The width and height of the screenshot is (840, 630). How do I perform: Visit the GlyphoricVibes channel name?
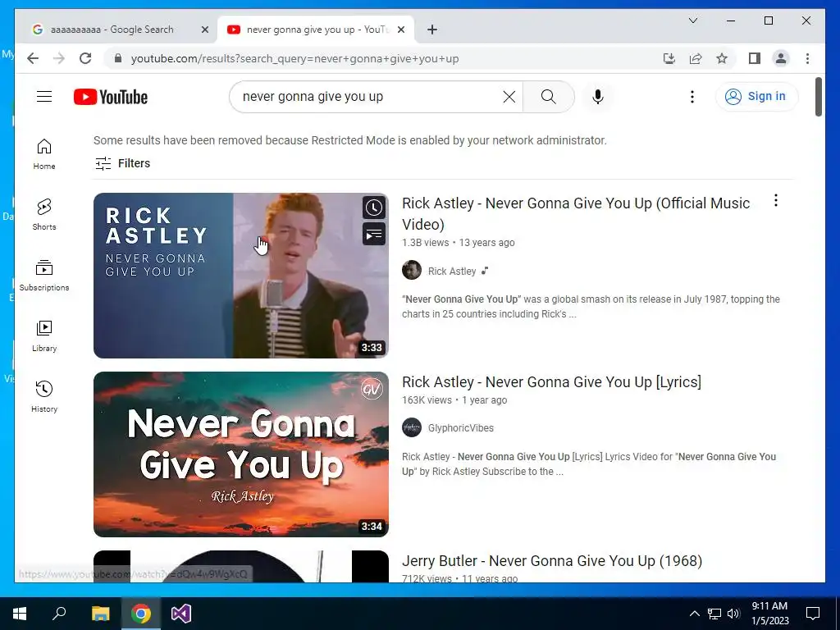coord(461,428)
